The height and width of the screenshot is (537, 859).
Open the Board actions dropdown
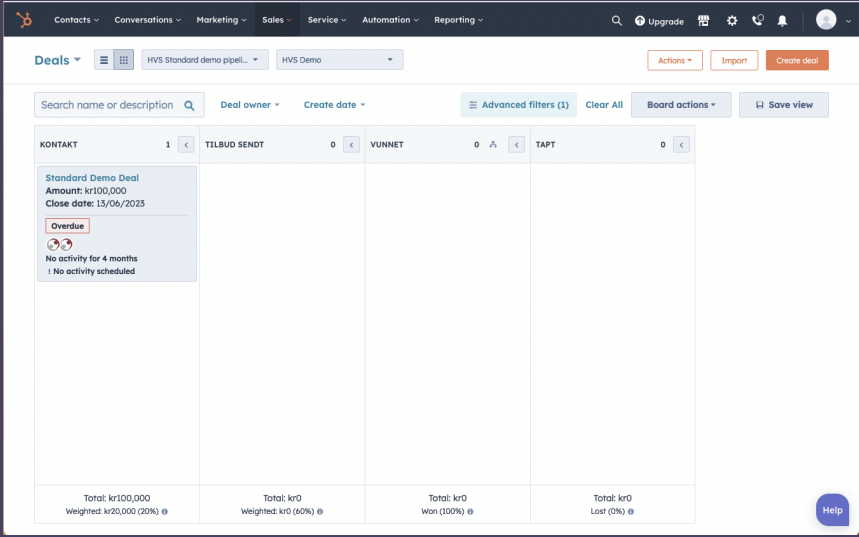[x=681, y=105]
